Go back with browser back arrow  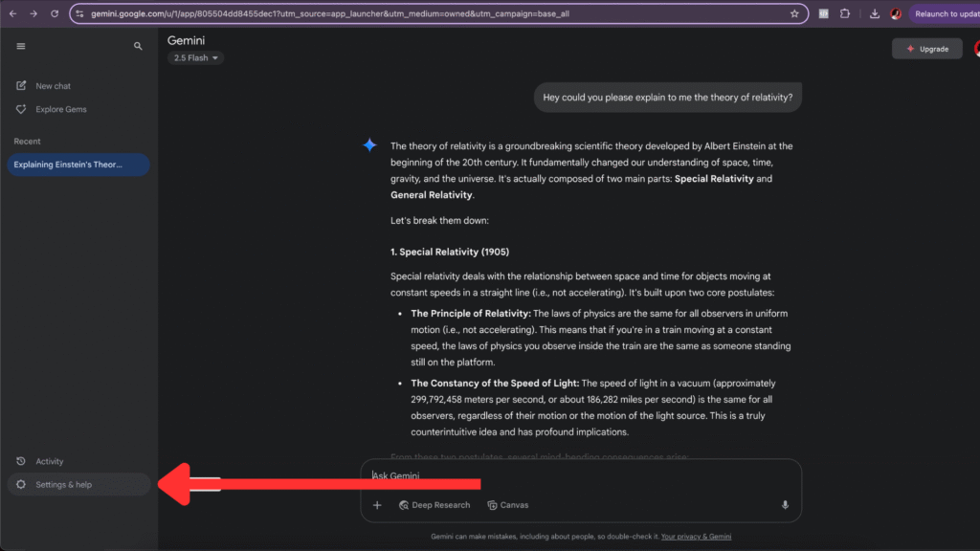pyautogui.click(x=12, y=13)
